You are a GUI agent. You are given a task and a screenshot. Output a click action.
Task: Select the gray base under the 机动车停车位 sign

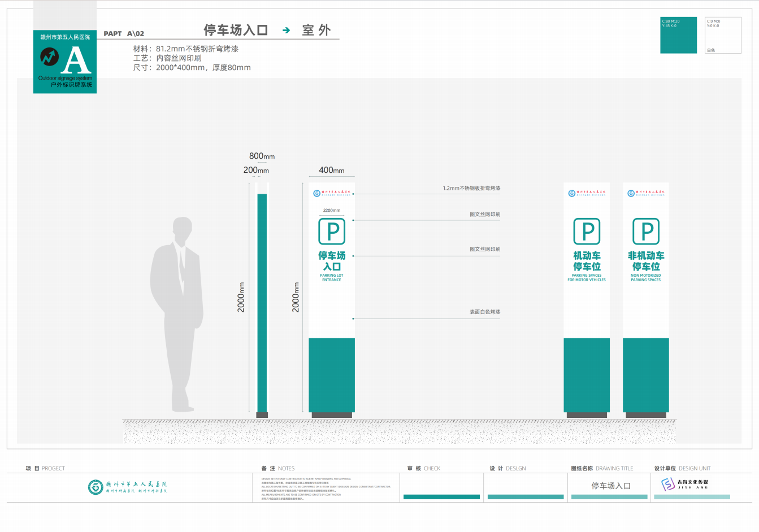[587, 415]
